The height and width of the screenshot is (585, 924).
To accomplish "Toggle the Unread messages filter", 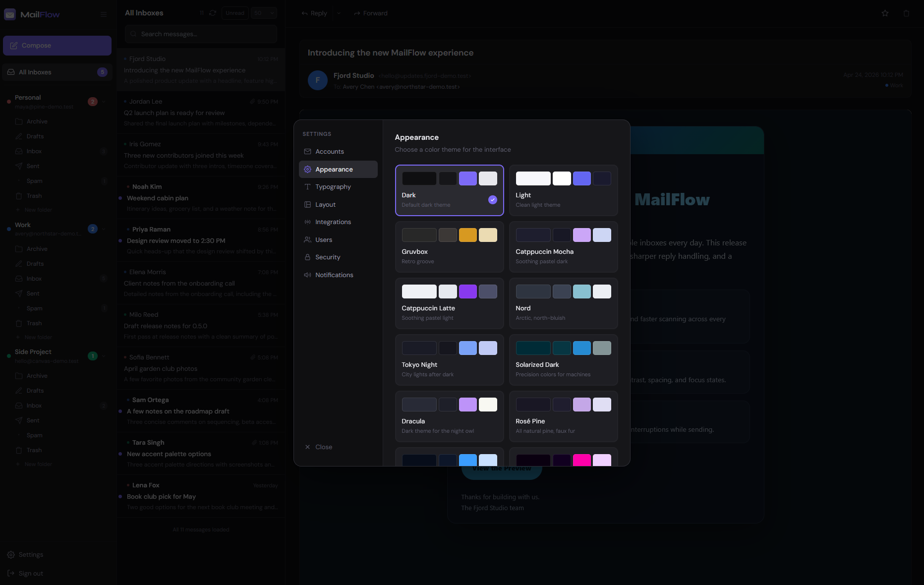I will click(235, 13).
